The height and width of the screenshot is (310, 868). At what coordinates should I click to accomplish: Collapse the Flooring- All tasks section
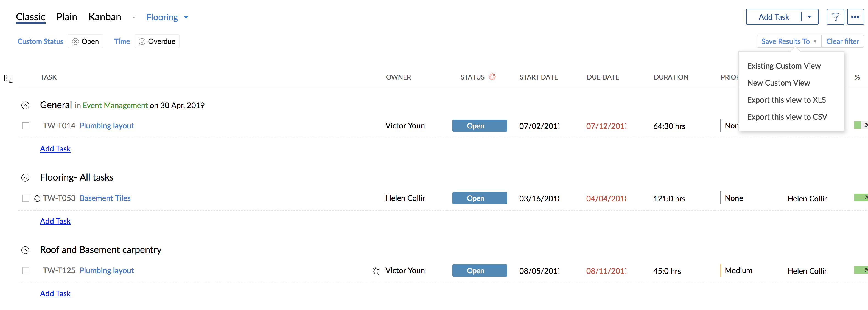pyautogui.click(x=25, y=178)
